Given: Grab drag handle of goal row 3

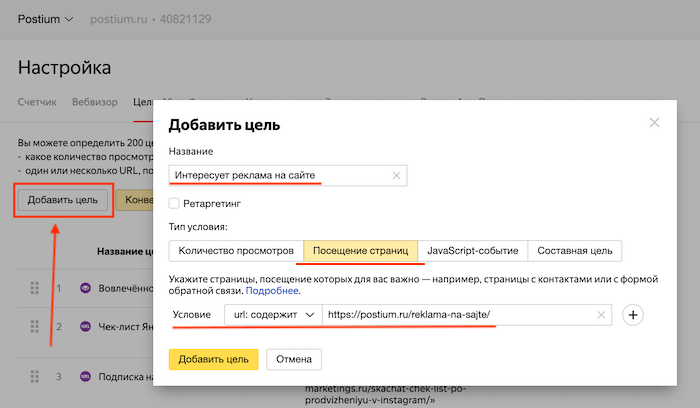Looking at the screenshot, I should coord(33,377).
